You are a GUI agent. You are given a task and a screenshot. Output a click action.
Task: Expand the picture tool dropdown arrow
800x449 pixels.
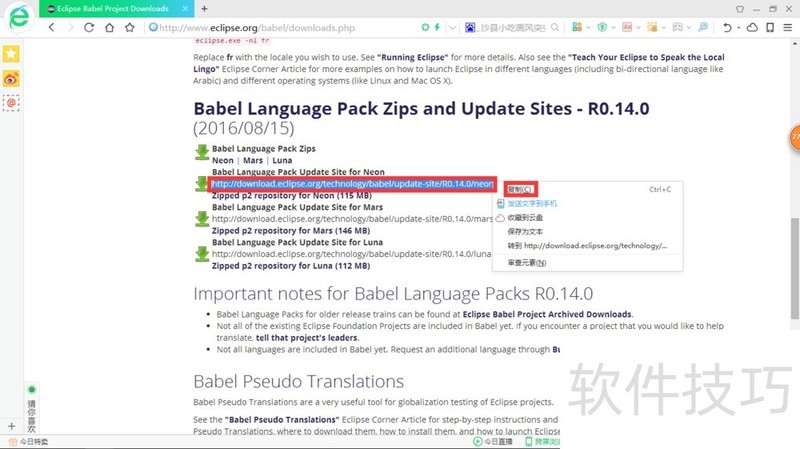click(x=688, y=28)
